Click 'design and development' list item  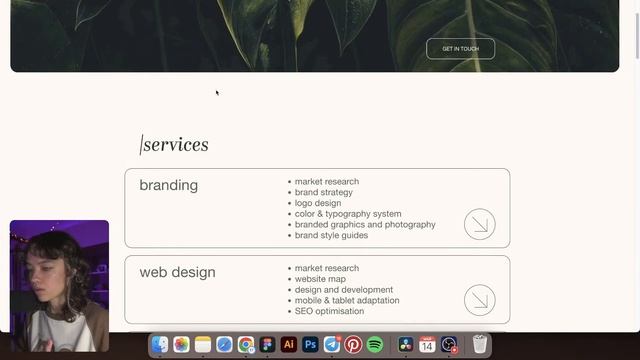[344, 289]
